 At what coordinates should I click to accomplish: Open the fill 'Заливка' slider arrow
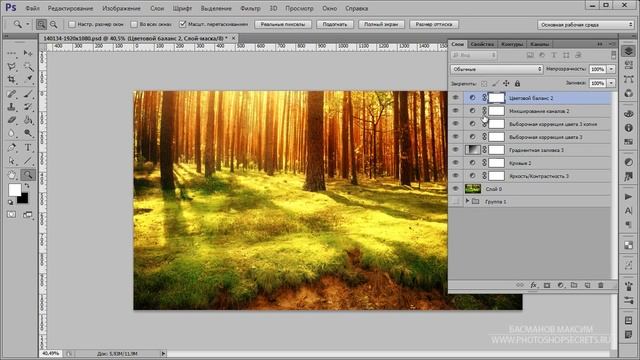[x=611, y=83]
